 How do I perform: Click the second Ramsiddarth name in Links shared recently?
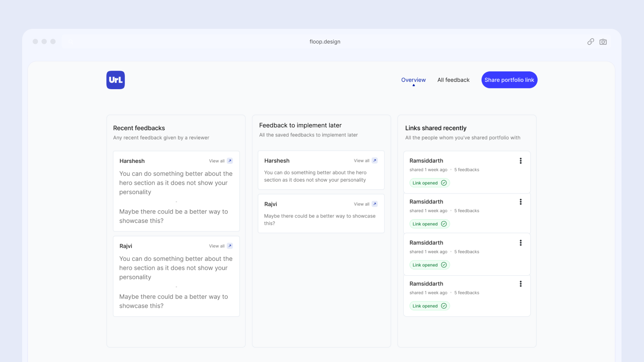pos(426,202)
